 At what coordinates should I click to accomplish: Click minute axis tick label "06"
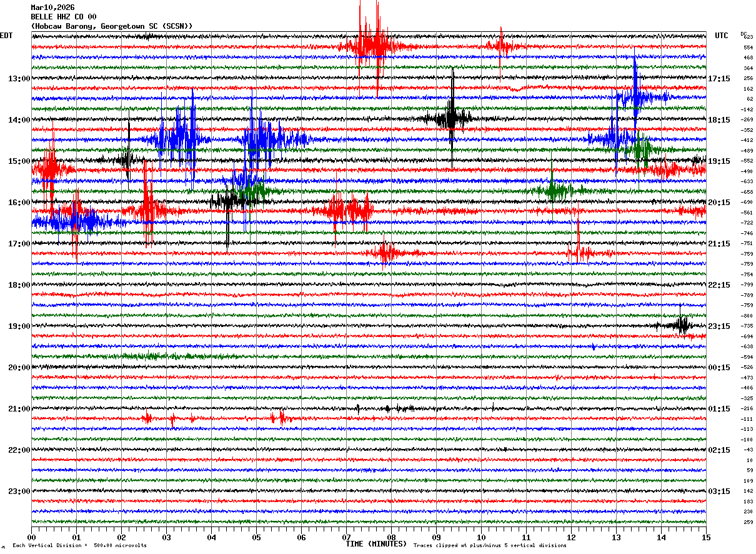pyautogui.click(x=301, y=538)
